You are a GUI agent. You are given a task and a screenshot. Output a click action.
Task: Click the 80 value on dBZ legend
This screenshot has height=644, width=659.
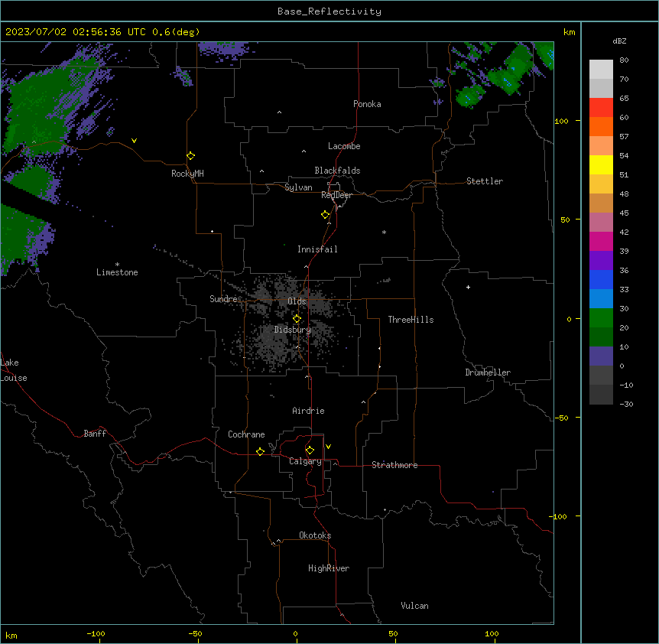pos(624,60)
